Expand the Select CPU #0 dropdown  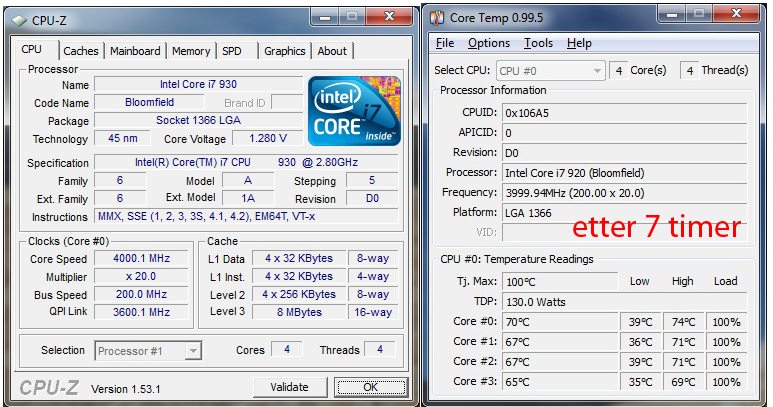point(597,71)
